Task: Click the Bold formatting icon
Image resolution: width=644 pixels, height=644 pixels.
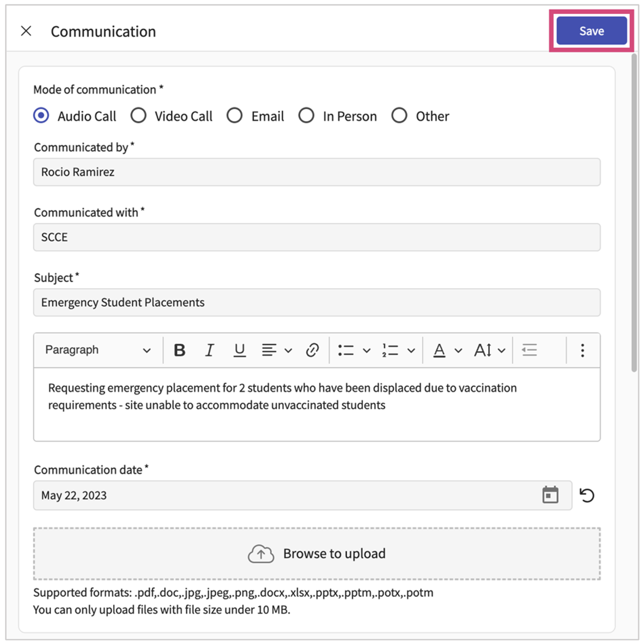Action: coord(179,350)
